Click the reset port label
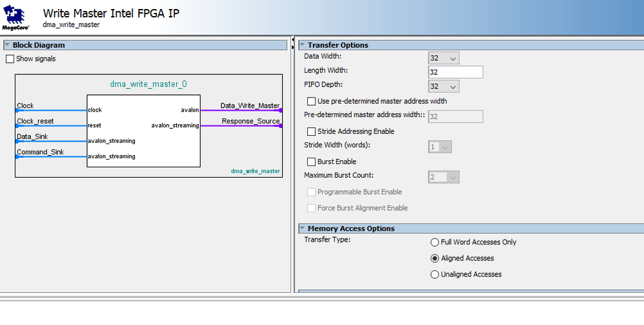The width and height of the screenshot is (644, 325). pos(94,125)
